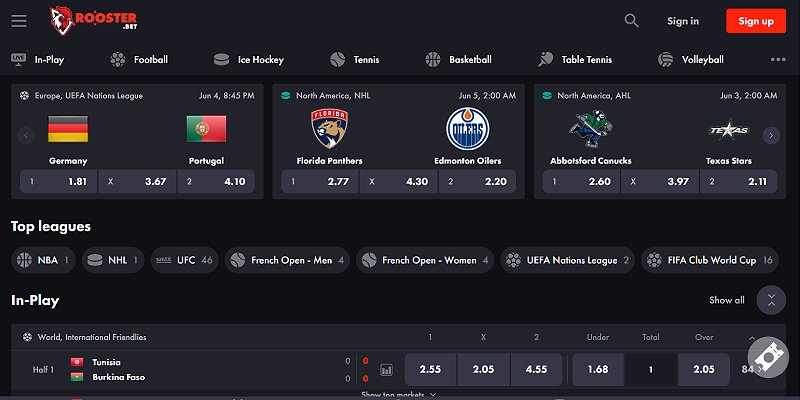Click previous arrow on featured matches carousel

26,135
